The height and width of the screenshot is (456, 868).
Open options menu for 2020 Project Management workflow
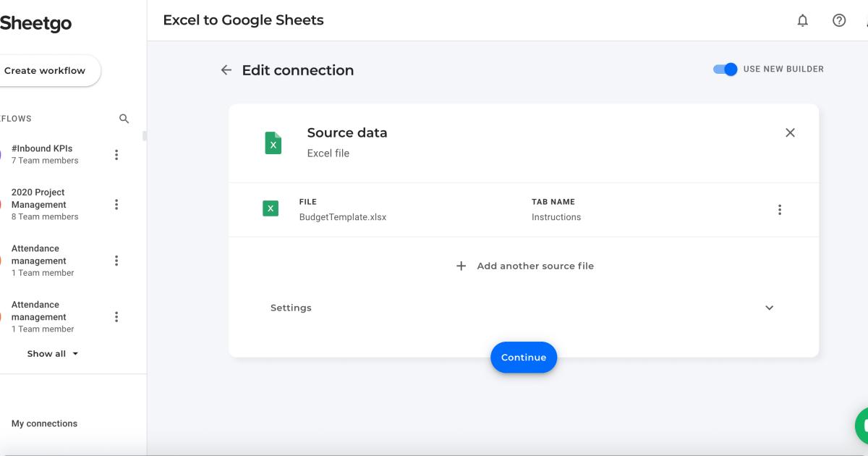116,204
